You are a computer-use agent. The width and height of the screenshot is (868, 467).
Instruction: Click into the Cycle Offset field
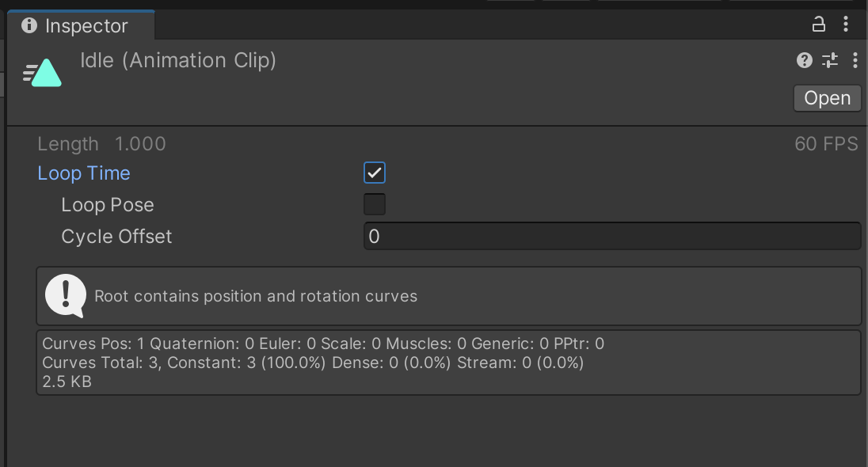pos(611,237)
